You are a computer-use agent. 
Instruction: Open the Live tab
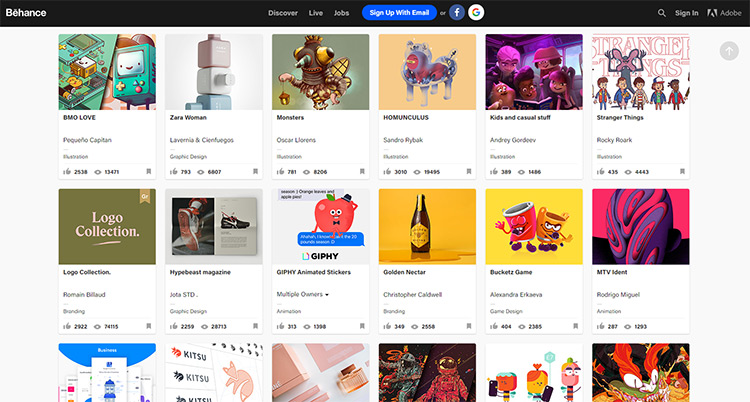coord(316,13)
